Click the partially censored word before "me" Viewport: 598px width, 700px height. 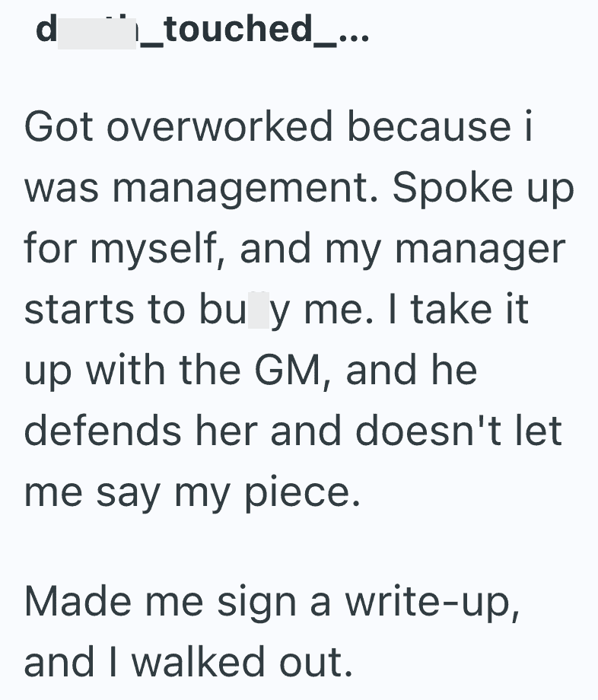point(246,310)
